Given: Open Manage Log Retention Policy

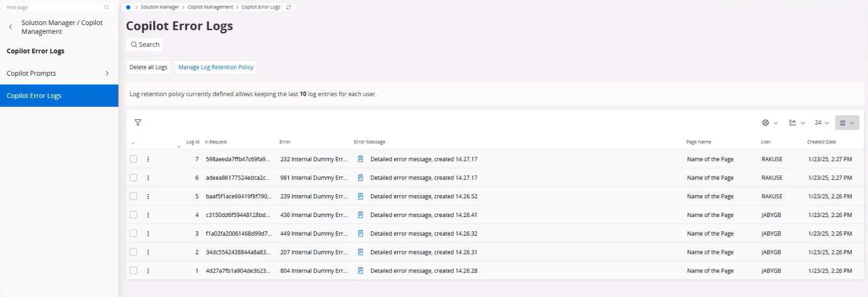Looking at the screenshot, I should coord(216,67).
